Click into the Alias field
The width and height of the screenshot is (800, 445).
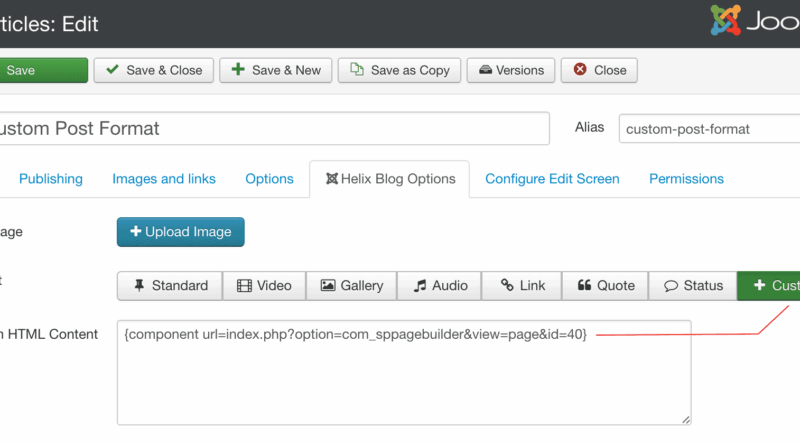coord(708,129)
